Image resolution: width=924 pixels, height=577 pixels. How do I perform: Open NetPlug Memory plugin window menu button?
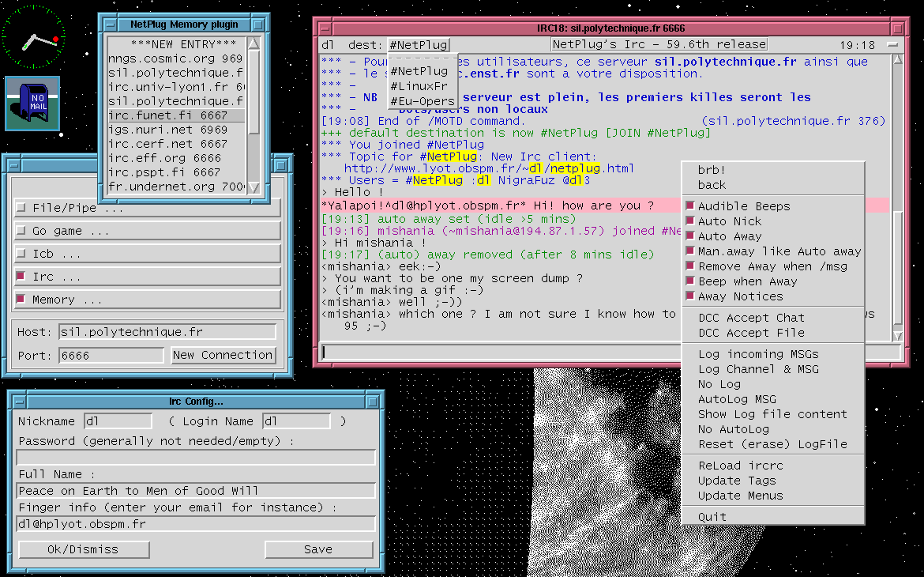click(x=111, y=25)
